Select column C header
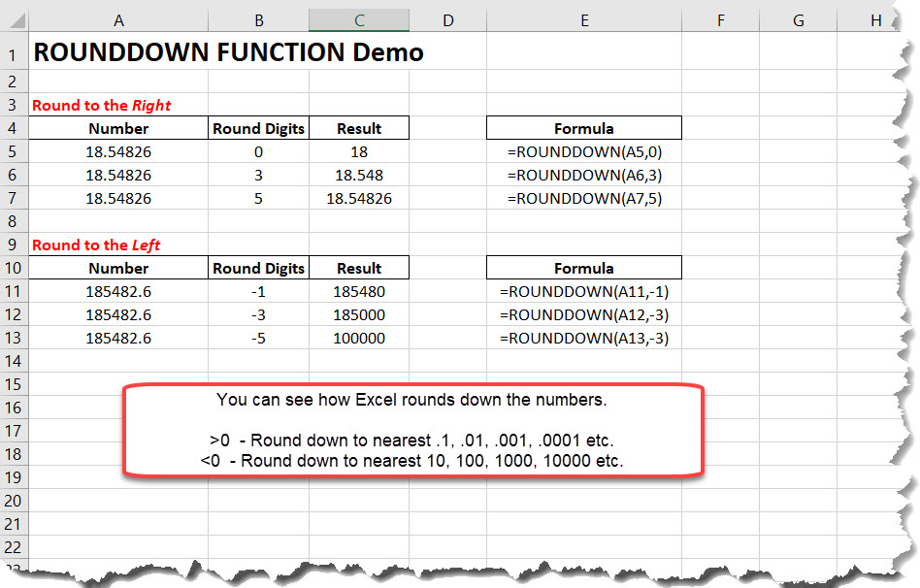Viewport: 920px width, 588px height. click(359, 20)
